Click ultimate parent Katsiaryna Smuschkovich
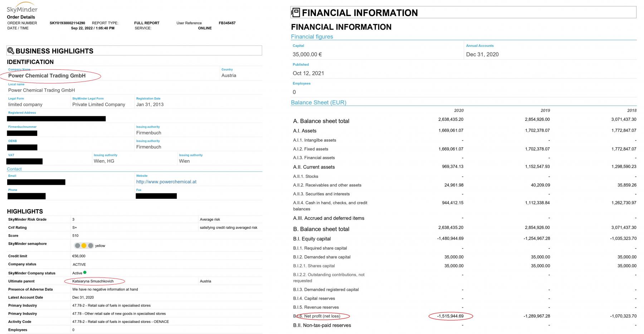The image size is (644, 334). point(93,281)
